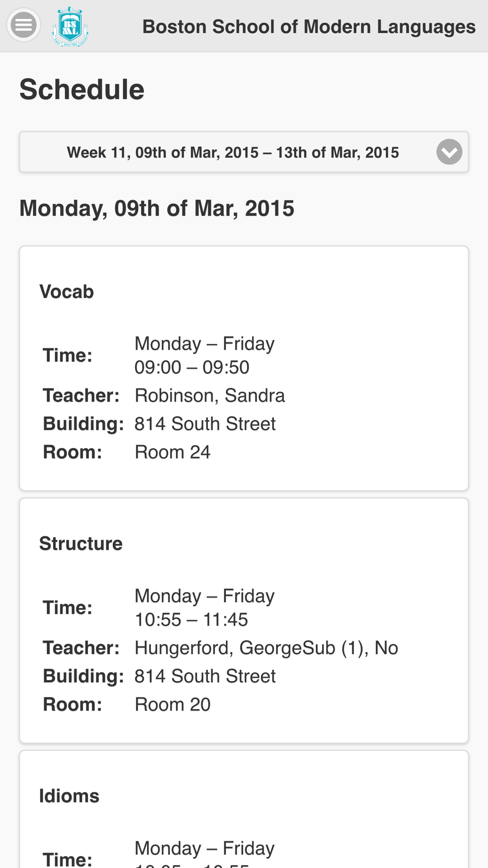Click the BSML school crest logo
Screen dimensions: 488x868
(70, 27)
